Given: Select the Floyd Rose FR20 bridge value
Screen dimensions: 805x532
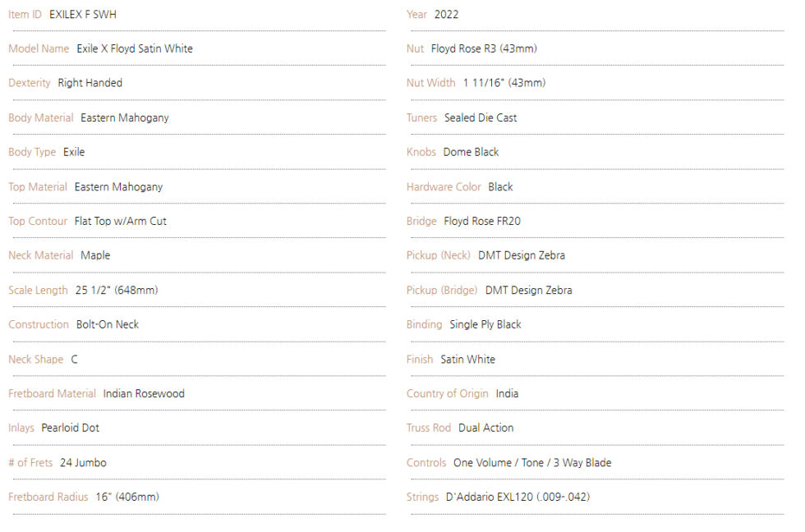Looking at the screenshot, I should pos(482,221).
